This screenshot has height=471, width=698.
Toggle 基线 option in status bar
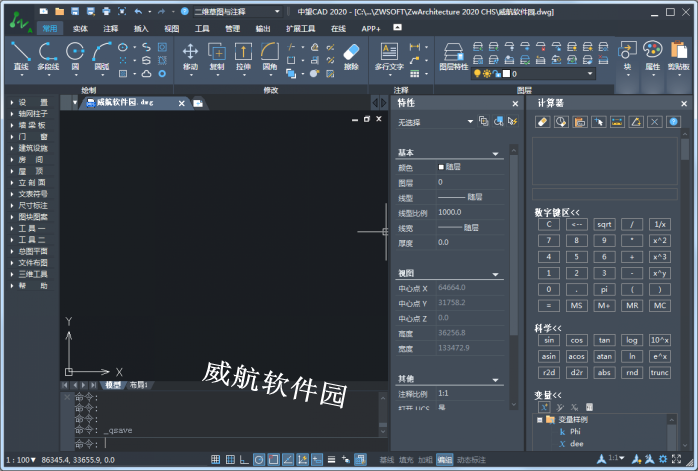[x=387, y=460]
